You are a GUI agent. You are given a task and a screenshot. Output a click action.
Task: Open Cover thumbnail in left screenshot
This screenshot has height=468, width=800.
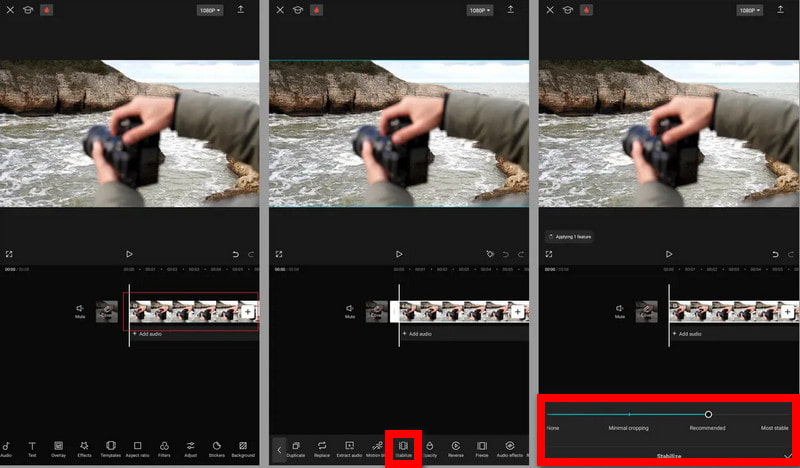[107, 311]
